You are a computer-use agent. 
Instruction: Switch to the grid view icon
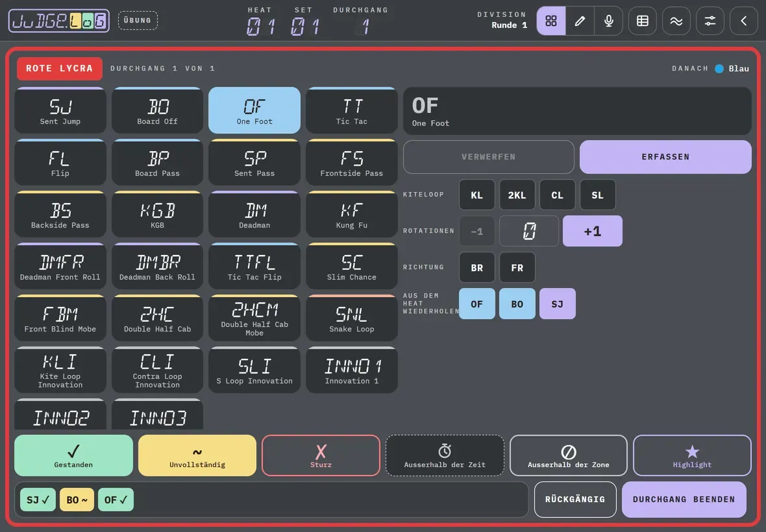click(551, 21)
